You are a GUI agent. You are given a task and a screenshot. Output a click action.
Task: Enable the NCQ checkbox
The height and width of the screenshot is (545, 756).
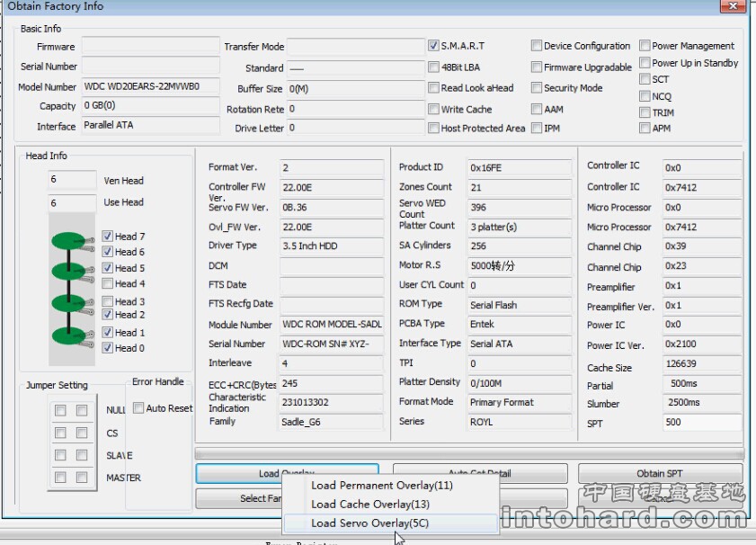point(645,96)
